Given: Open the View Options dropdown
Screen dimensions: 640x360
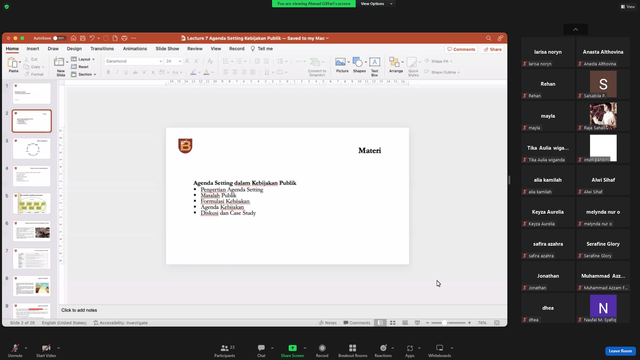Looking at the screenshot, I should pyautogui.click(x=376, y=4).
